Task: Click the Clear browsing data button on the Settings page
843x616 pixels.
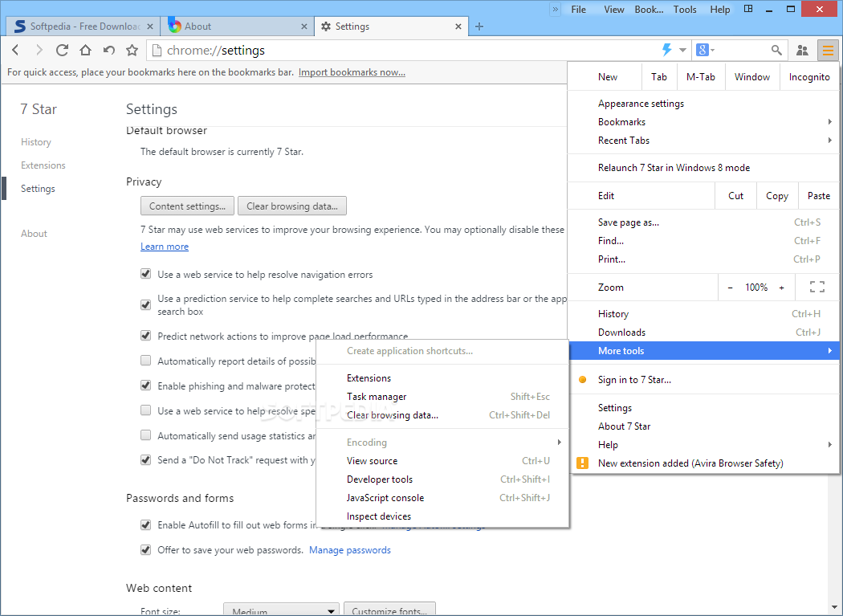Action: point(292,206)
